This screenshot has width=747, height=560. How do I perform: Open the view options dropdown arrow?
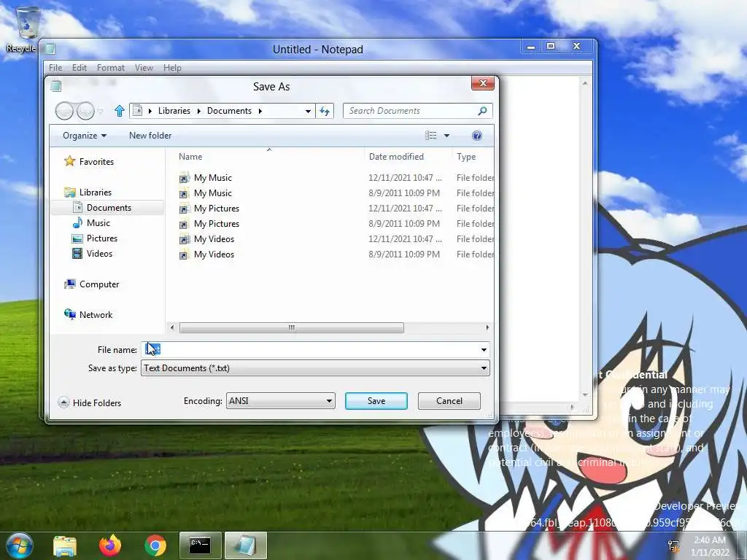(447, 136)
